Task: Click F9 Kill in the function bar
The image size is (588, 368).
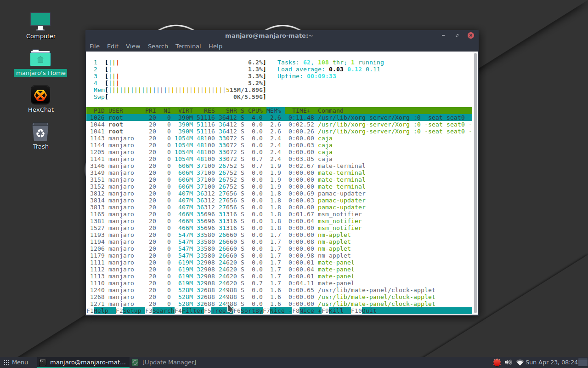Action: (x=335, y=310)
